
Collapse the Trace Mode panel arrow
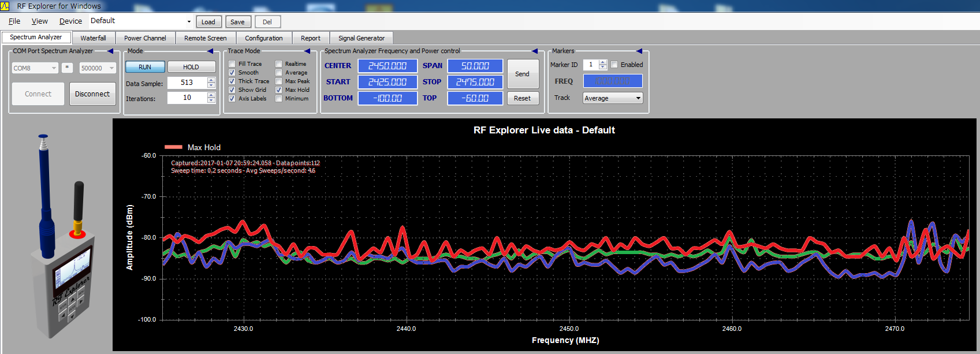click(307, 51)
